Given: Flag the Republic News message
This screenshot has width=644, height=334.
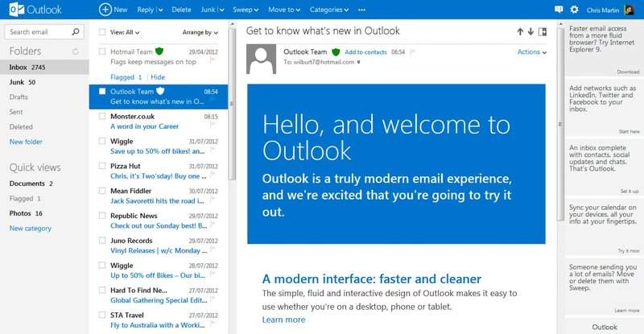Looking at the screenshot, I should 213,225.
